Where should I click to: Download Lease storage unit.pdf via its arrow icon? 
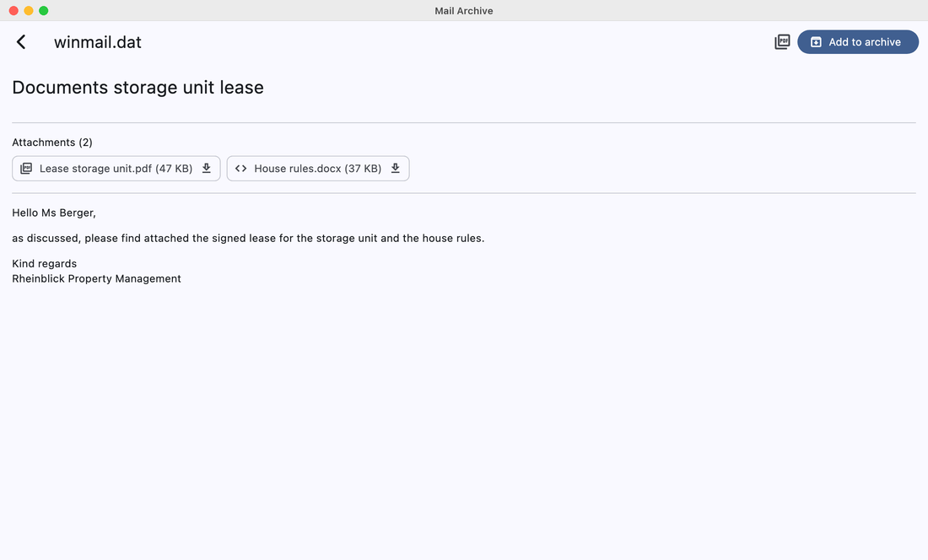[x=207, y=169]
